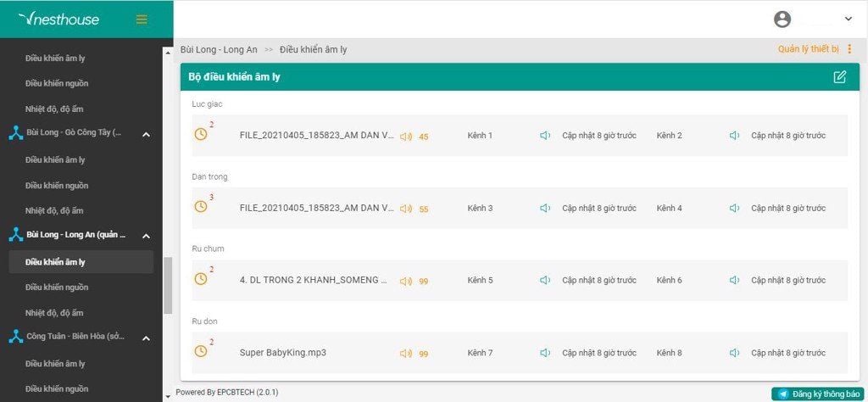Click the Luc giac group heading
Screen dimensions: 868x402
[208, 104]
